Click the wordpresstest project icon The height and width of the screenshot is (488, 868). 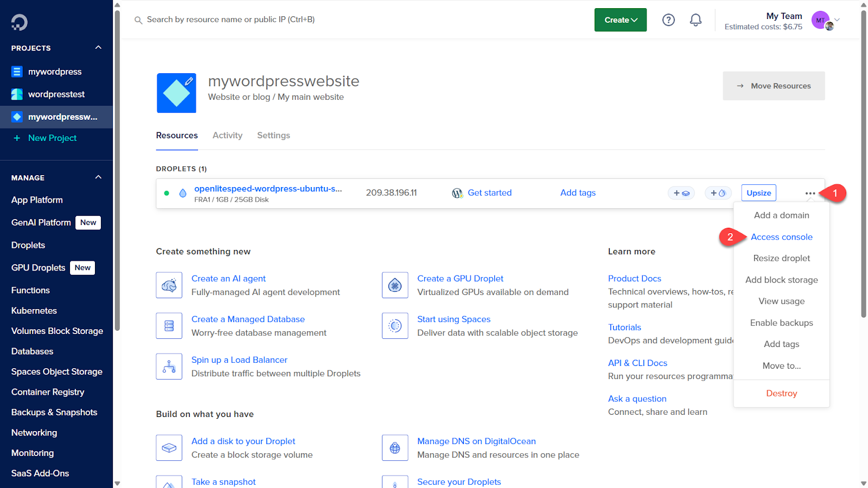tap(17, 94)
